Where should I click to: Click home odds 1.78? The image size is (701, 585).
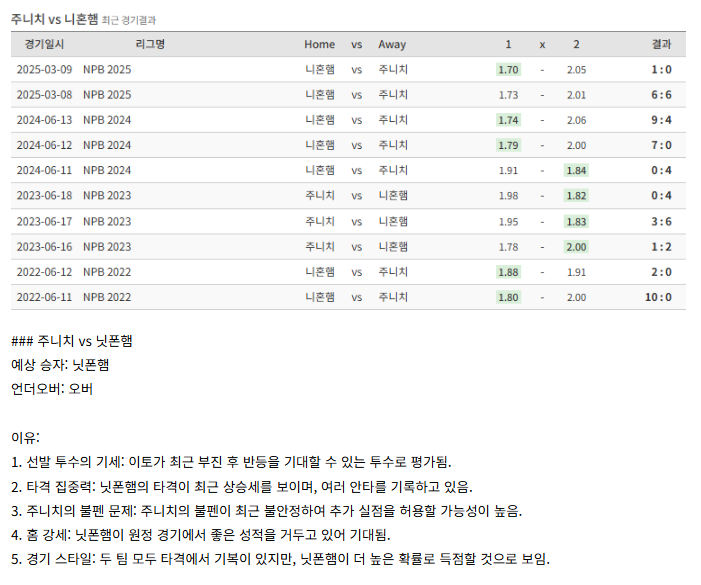coord(508,247)
